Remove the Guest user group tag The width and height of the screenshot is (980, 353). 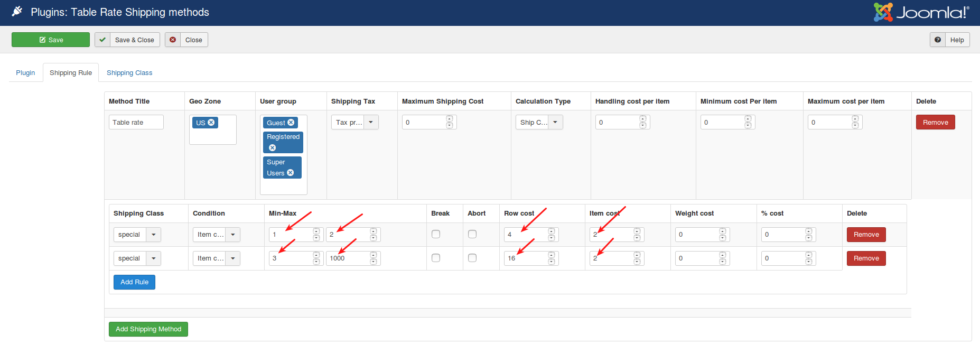click(291, 123)
